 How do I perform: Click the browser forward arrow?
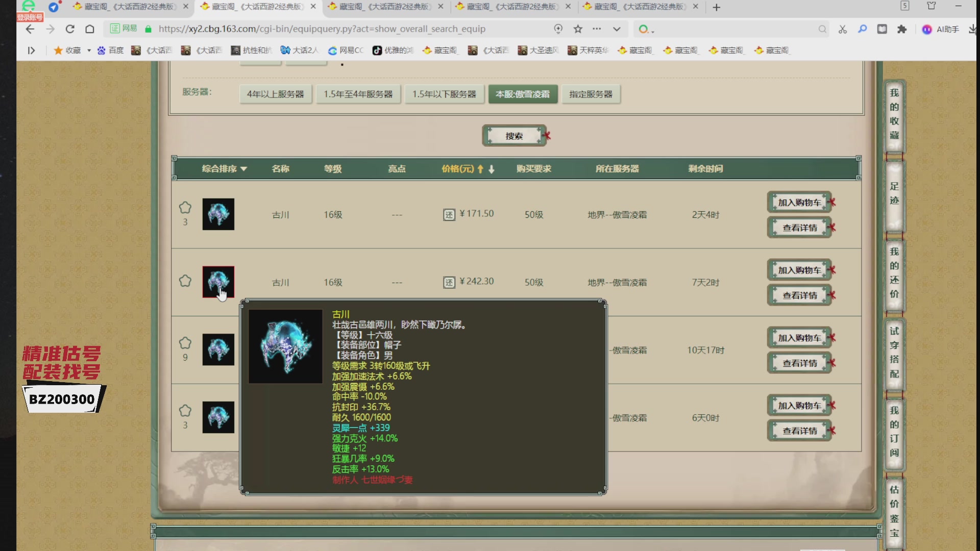coord(50,29)
